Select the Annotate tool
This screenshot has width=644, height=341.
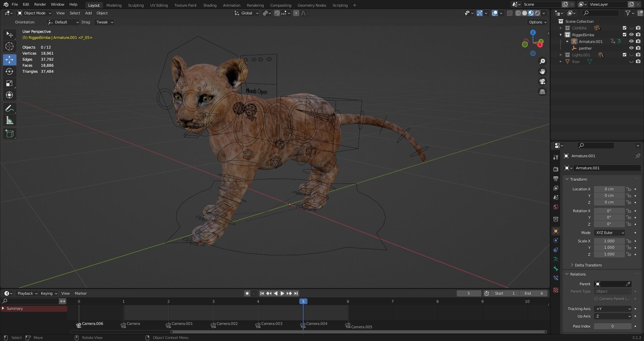(x=9, y=109)
